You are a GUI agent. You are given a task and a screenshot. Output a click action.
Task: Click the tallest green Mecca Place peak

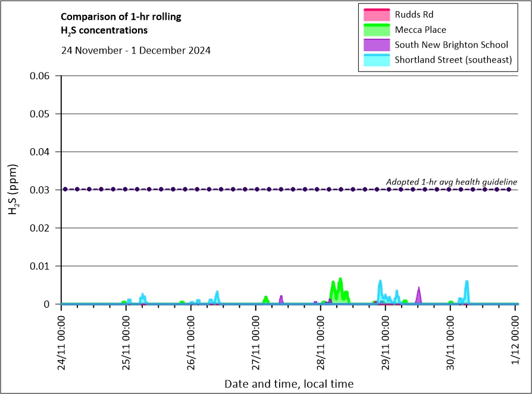point(340,280)
